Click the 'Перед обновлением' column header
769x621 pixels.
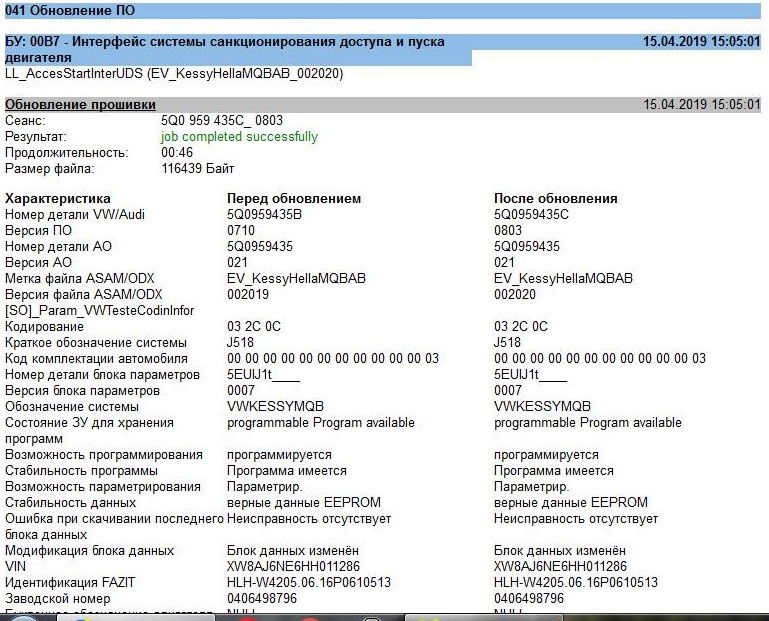point(294,199)
